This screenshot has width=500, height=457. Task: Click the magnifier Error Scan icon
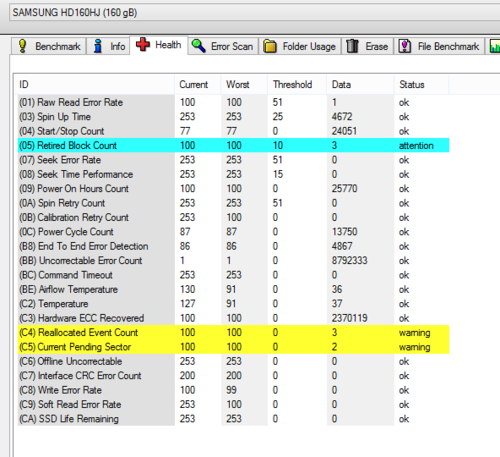[x=199, y=46]
